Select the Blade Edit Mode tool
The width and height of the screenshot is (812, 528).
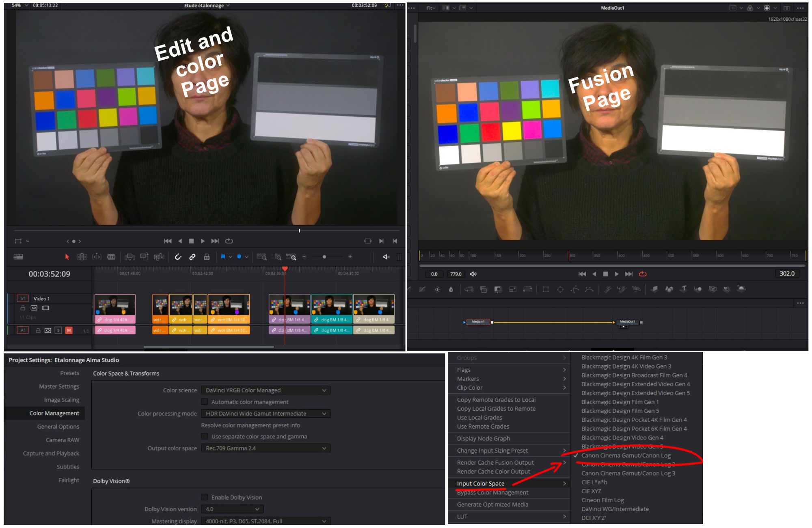pos(111,257)
